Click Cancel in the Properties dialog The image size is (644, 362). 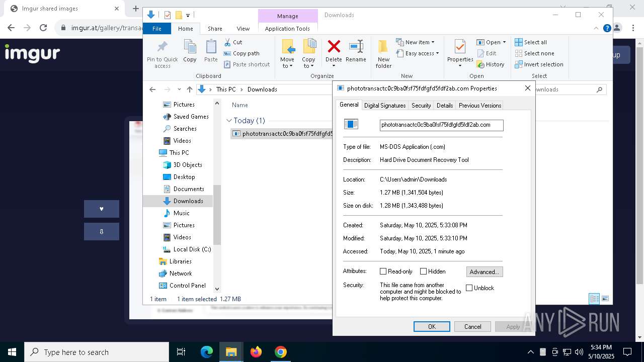[x=472, y=327]
